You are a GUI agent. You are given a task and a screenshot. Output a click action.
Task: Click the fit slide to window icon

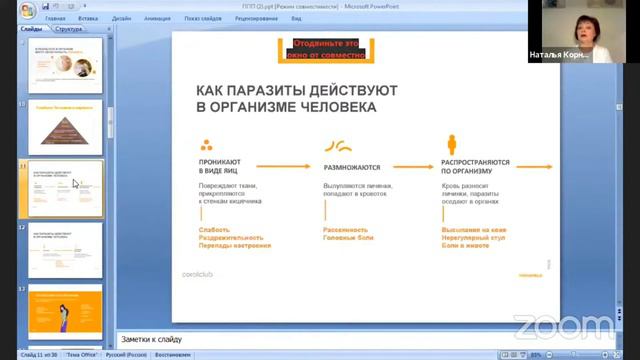(x=617, y=355)
